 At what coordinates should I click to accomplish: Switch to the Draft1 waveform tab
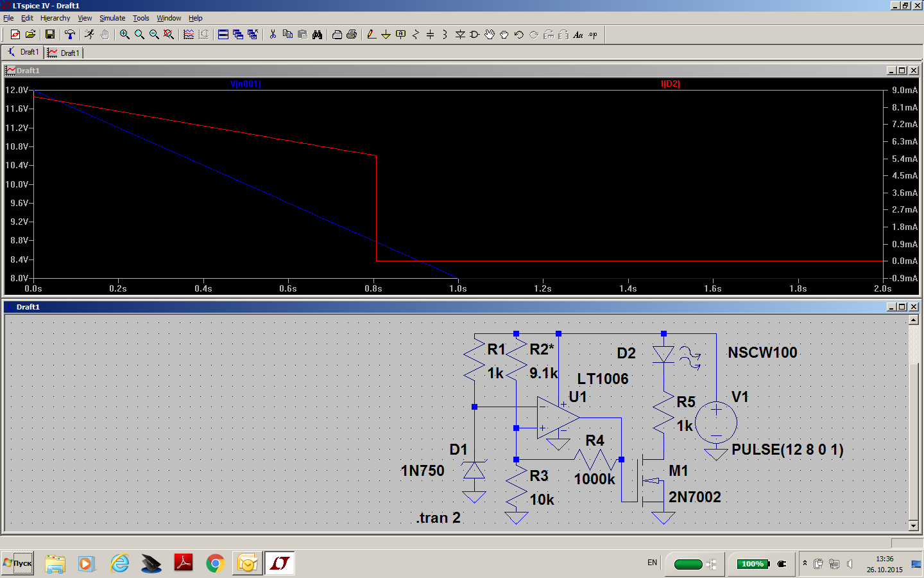64,53
